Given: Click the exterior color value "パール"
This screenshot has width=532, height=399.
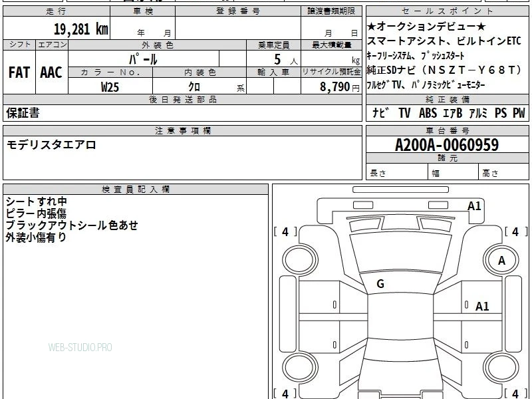Looking at the screenshot, I should (x=143, y=59).
